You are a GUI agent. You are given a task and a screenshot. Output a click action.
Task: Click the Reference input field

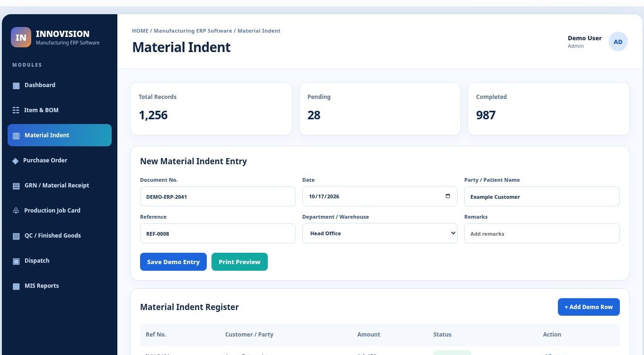click(218, 233)
